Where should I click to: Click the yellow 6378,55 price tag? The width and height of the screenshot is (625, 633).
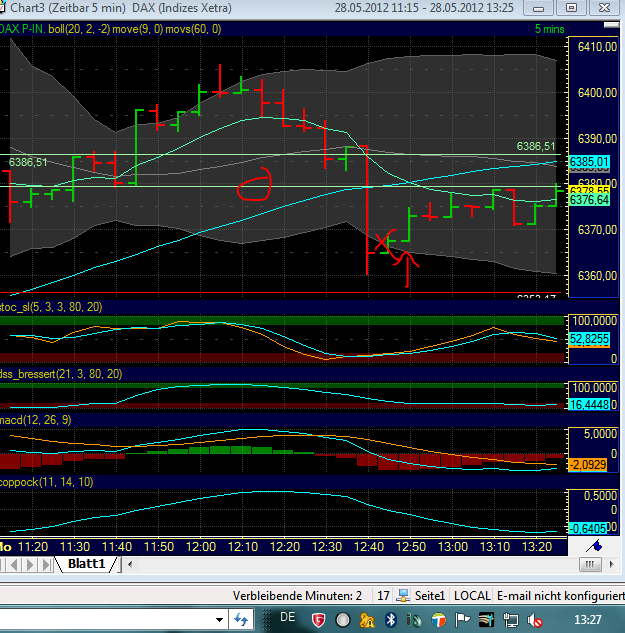tap(589, 191)
